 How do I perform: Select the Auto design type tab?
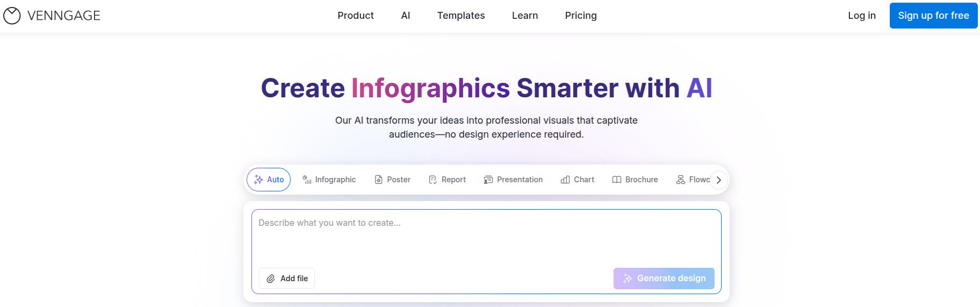pos(269,180)
